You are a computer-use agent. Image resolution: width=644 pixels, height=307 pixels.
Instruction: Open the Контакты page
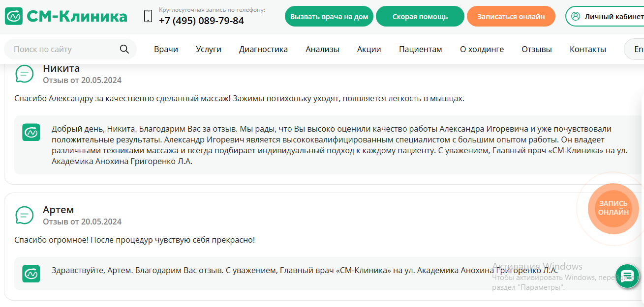click(x=587, y=49)
